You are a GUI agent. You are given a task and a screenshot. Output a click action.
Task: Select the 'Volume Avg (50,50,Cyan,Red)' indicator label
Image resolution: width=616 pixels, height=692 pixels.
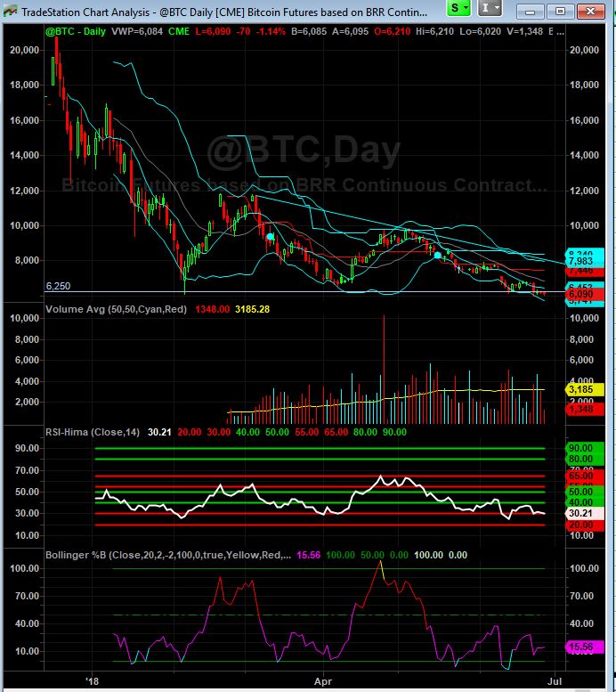pos(116,309)
